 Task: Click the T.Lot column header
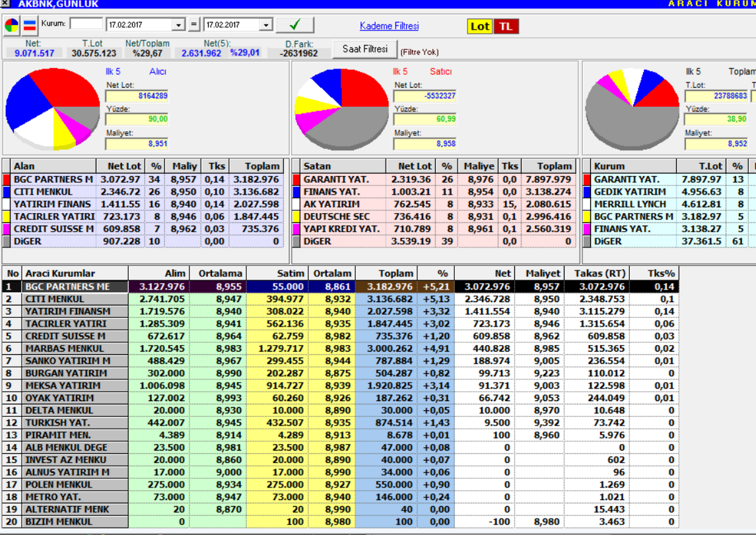[701, 166]
